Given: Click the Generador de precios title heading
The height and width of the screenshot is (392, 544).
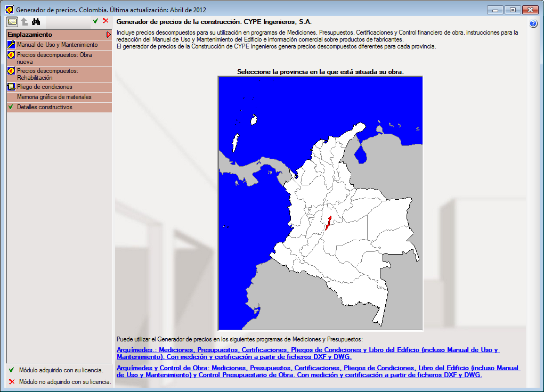Looking at the screenshot, I should 214,21.
